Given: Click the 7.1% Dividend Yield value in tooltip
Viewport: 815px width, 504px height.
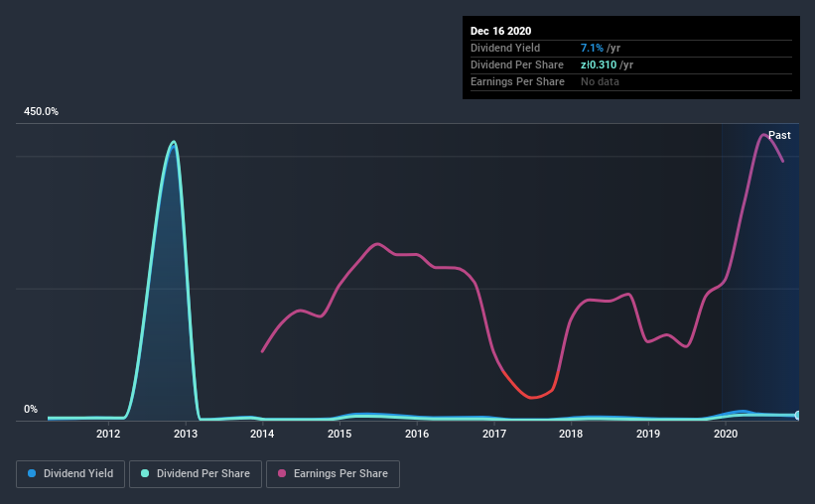Looking at the screenshot, I should (x=592, y=48).
